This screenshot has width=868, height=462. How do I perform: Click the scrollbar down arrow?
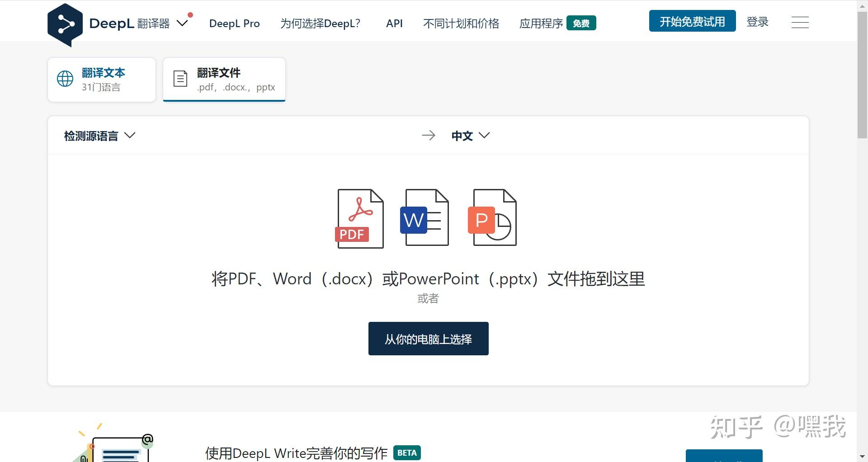[x=862, y=457]
